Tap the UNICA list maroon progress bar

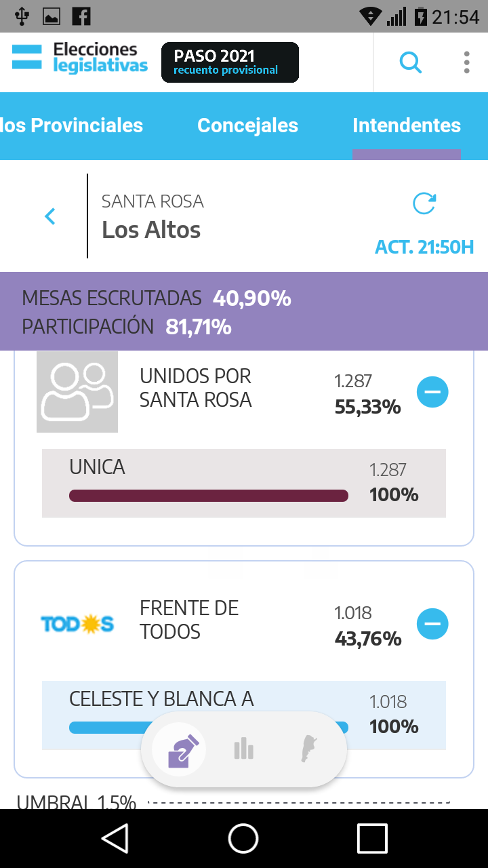point(209,496)
